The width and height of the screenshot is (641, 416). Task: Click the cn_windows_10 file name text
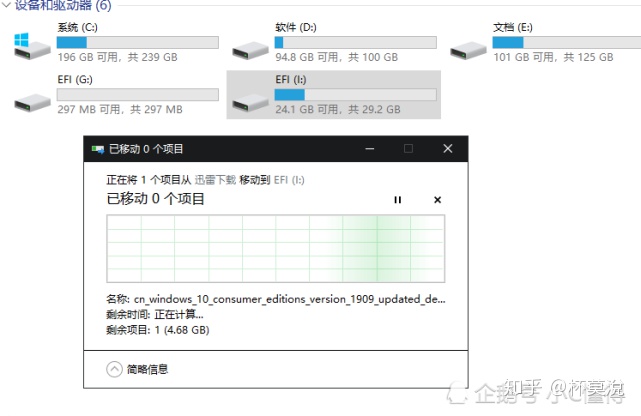tap(288, 298)
